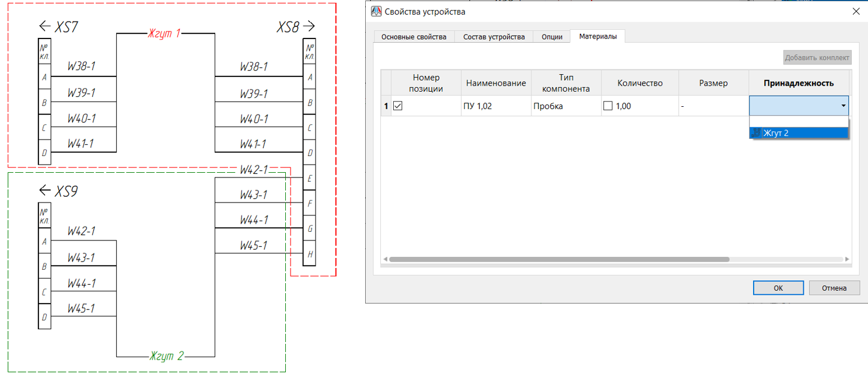The height and width of the screenshot is (380, 868).
Task: Click the Добавить комплект button
Action: tap(817, 58)
